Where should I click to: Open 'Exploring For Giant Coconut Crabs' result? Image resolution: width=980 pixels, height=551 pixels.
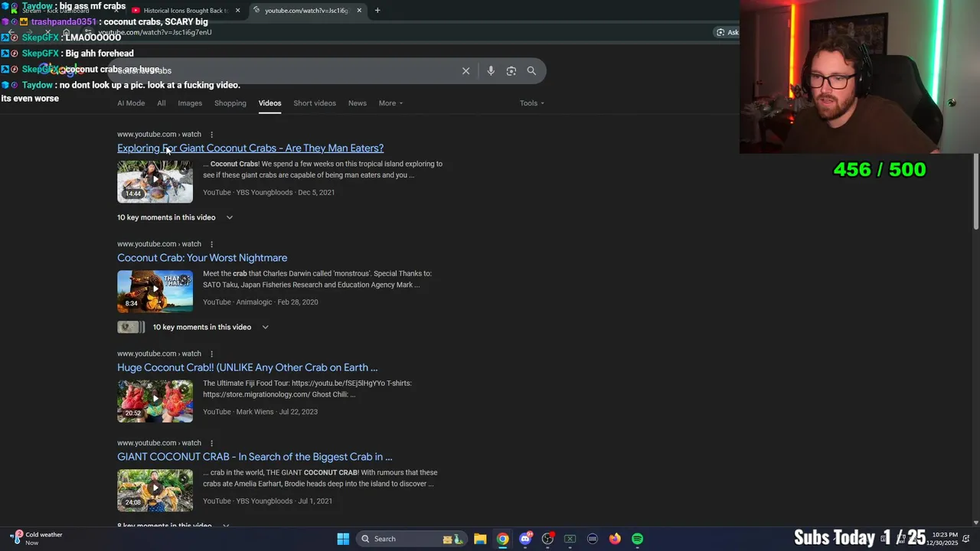point(250,148)
